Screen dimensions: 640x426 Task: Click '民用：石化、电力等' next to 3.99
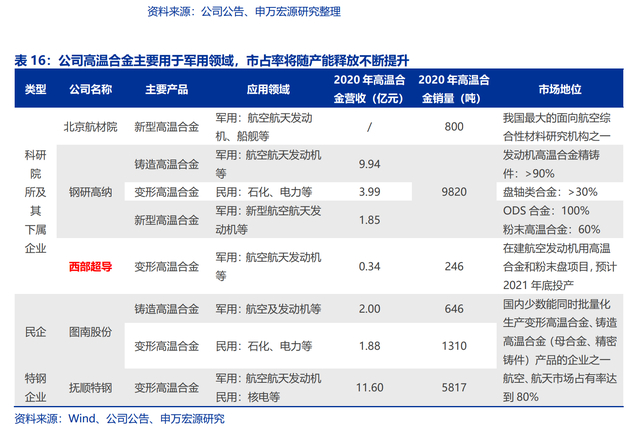click(264, 192)
